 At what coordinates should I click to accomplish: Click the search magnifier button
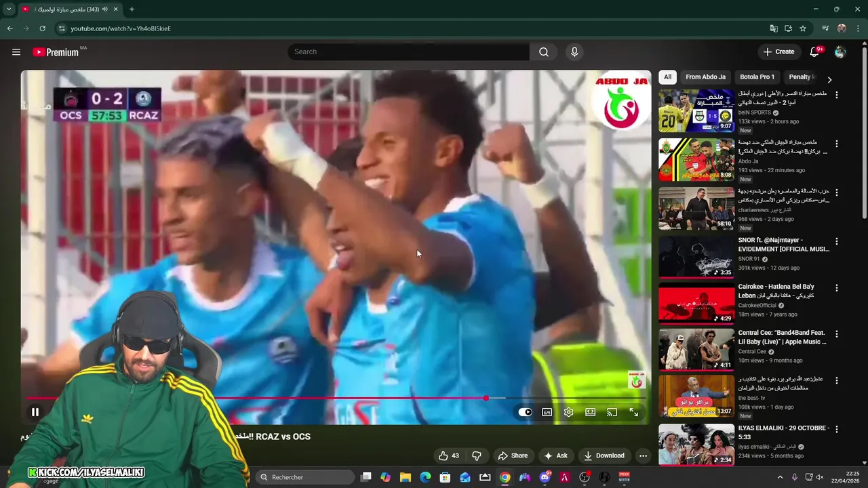point(544,52)
